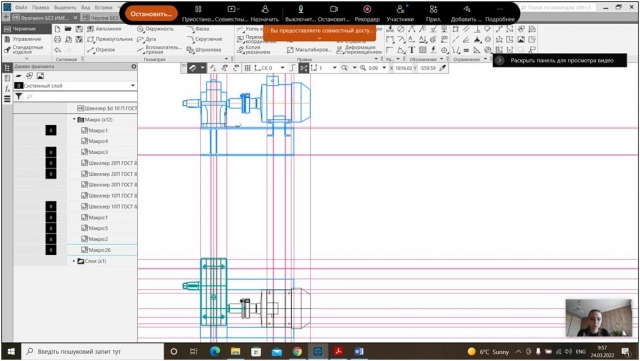
Task: Open the tree panel settings gear
Action: pyautogui.click(x=133, y=66)
